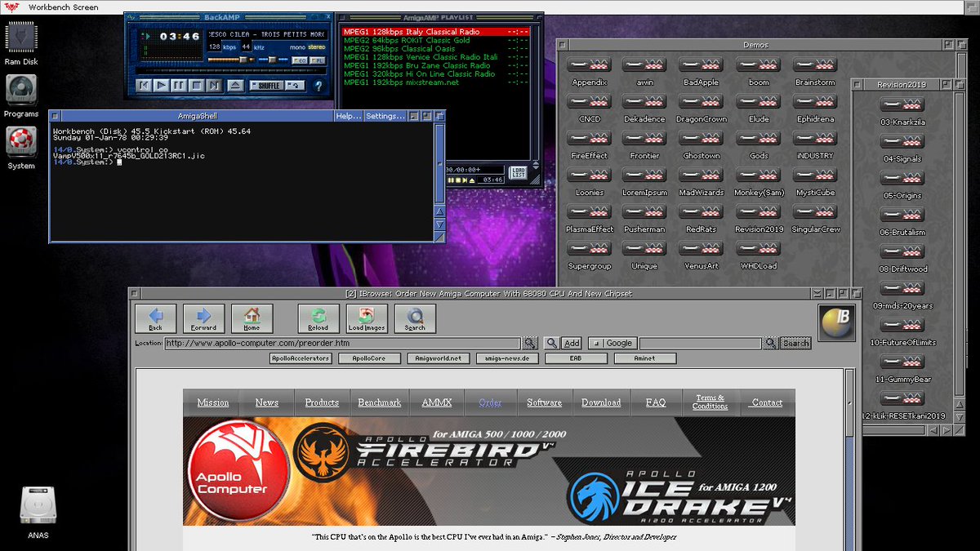The image size is (980, 551).
Task: Skip to next track in BackAMP
Action: [x=214, y=85]
